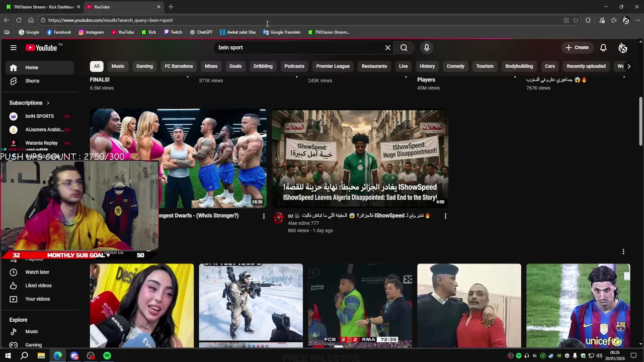Select the Mixes filter chip
Image resolution: width=644 pixels, height=362 pixels.
click(211, 66)
